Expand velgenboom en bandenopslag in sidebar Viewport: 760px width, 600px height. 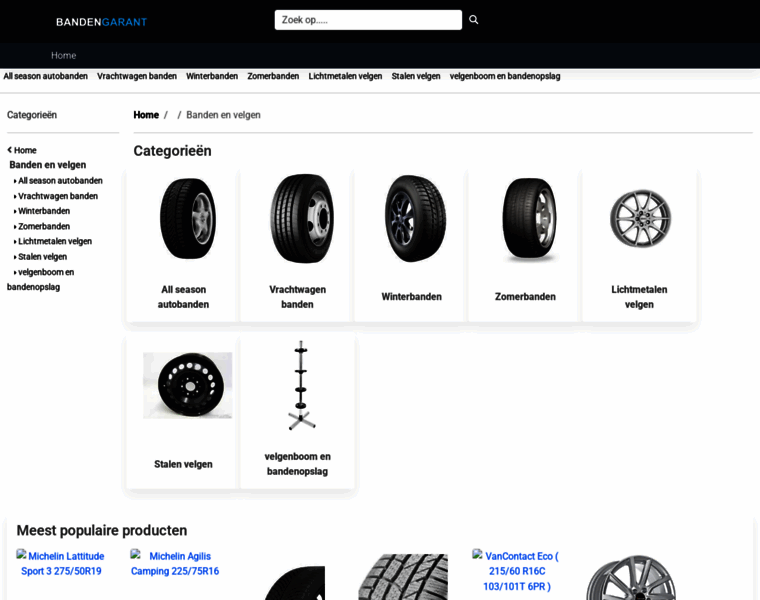pos(41,280)
